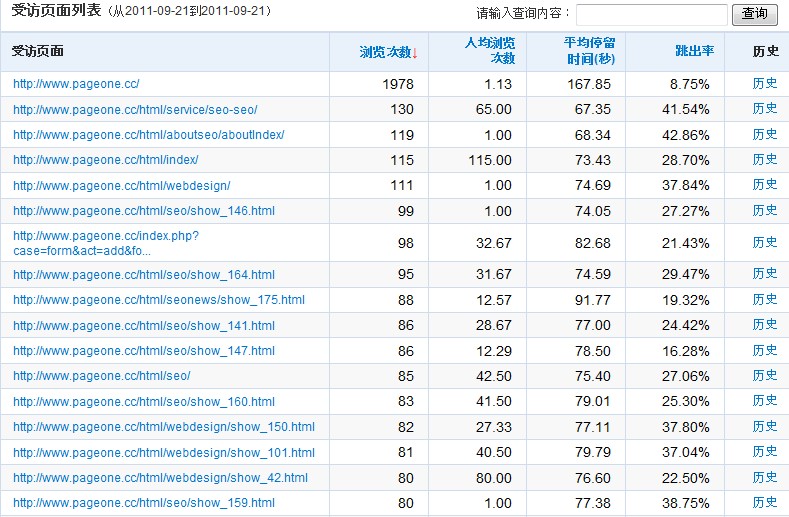The height and width of the screenshot is (517, 789).
Task: Sort by 跳出率 column header
Action: pyautogui.click(x=694, y=51)
